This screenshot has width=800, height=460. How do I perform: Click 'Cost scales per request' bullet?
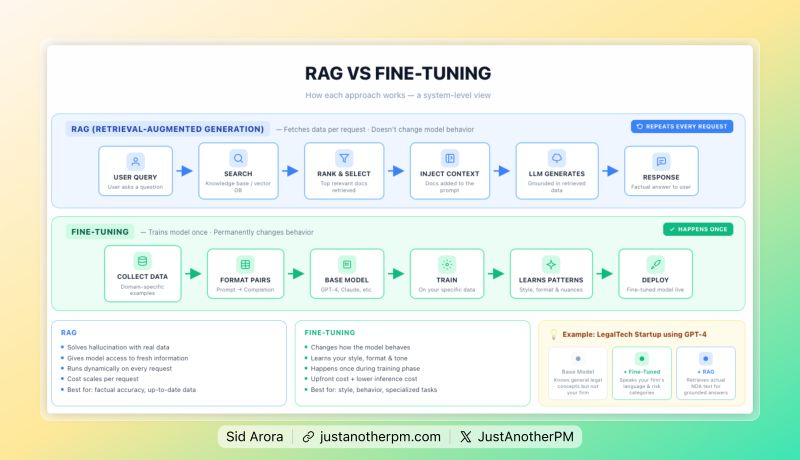[103, 379]
